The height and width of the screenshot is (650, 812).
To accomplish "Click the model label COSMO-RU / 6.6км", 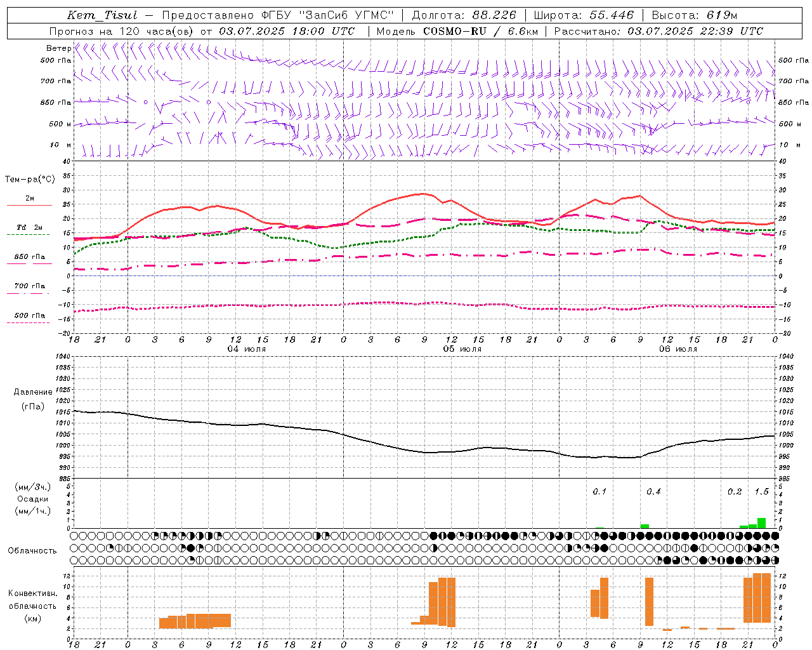I will click(x=481, y=31).
